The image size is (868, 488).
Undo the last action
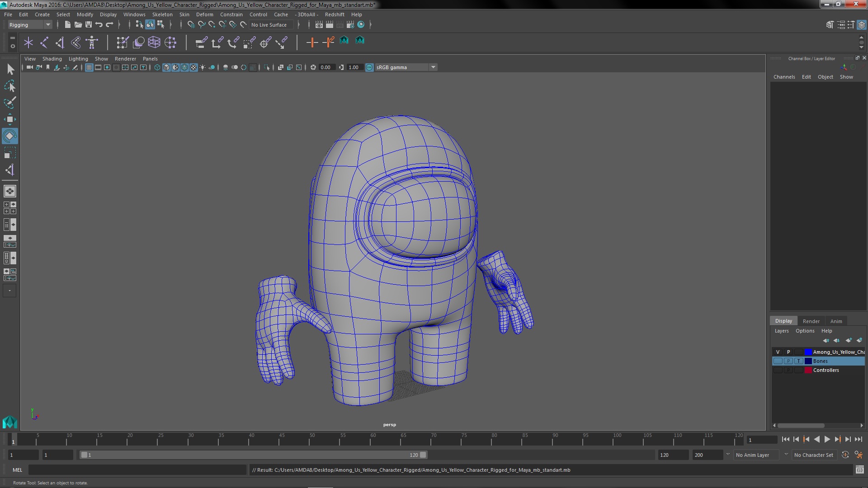click(x=99, y=25)
